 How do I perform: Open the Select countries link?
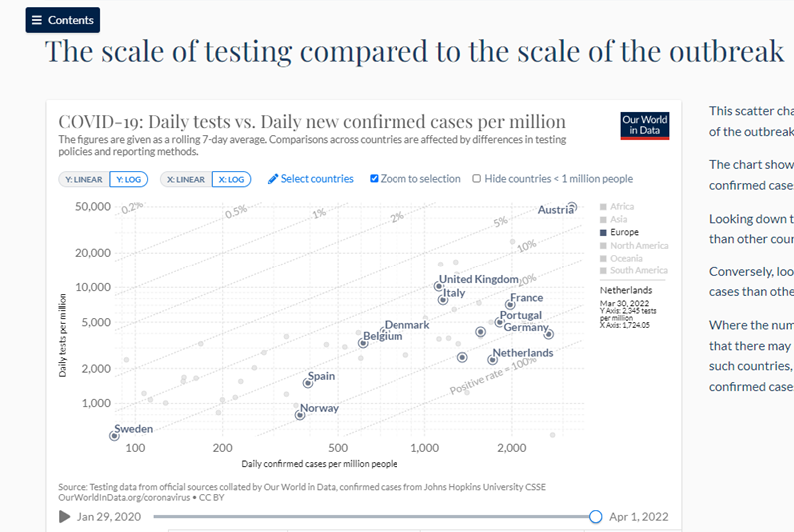coord(317,179)
